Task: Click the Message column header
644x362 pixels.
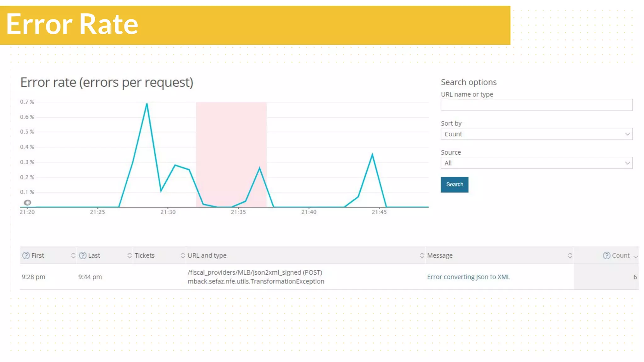Action: pyautogui.click(x=499, y=255)
